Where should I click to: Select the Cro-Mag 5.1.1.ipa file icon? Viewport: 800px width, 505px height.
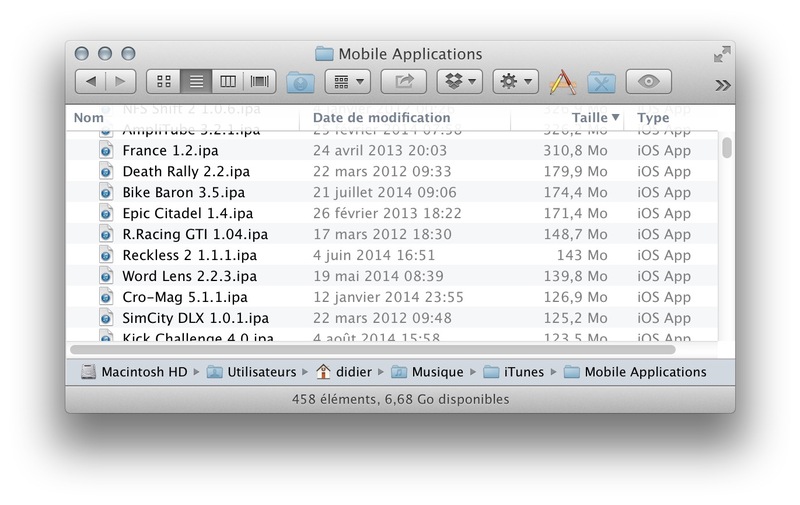click(106, 297)
